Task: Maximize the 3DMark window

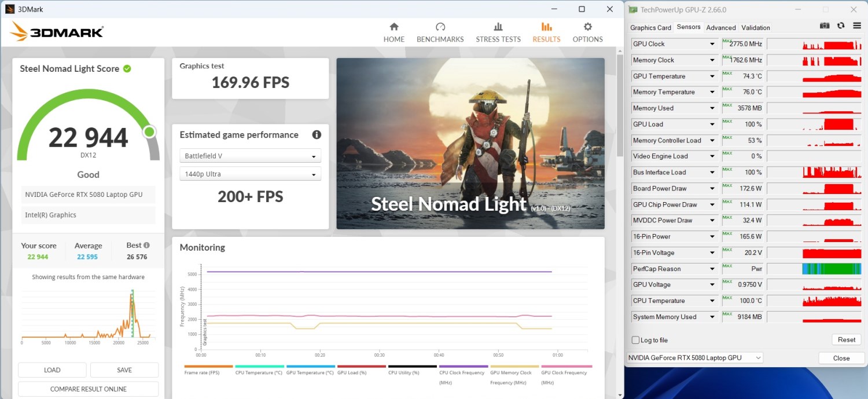Action: [x=582, y=9]
